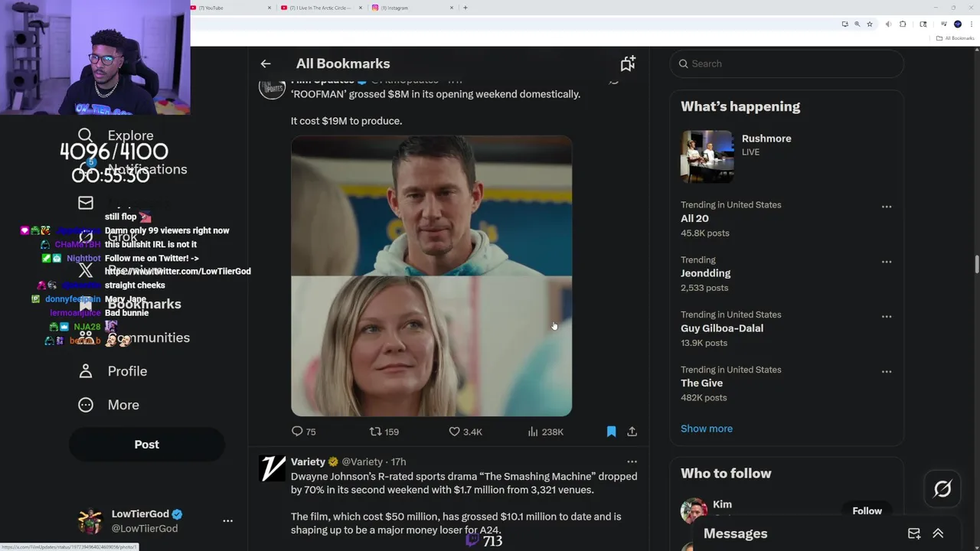This screenshot has width=980, height=551.
Task: Compose a new message in Messages
Action: point(914,533)
